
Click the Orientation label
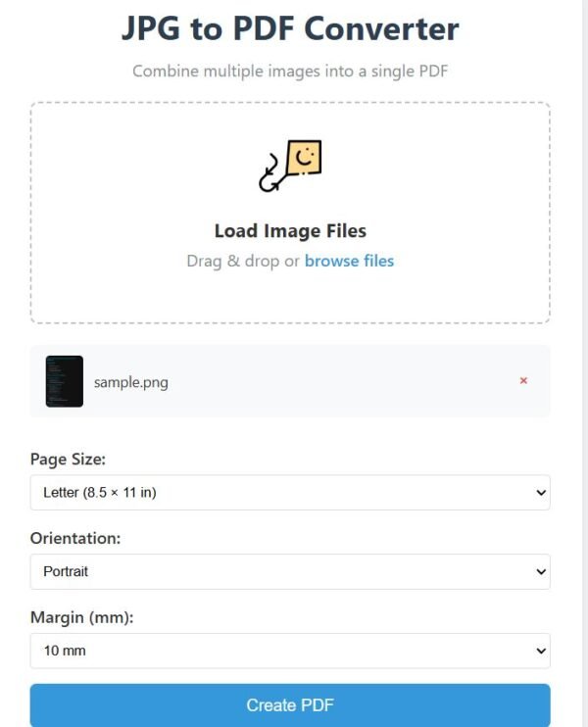point(75,538)
